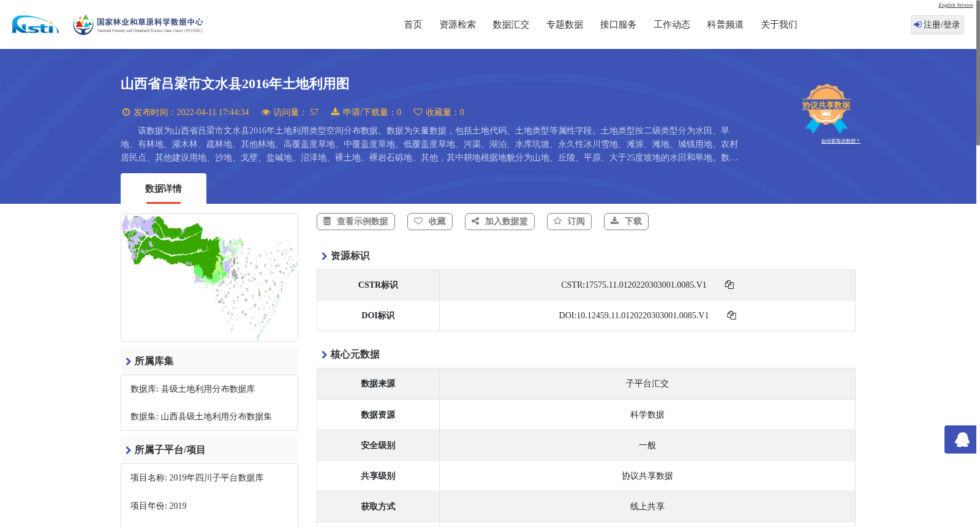Open the 资源检索 menu
Screen dimensions: 980x527
click(x=458, y=24)
